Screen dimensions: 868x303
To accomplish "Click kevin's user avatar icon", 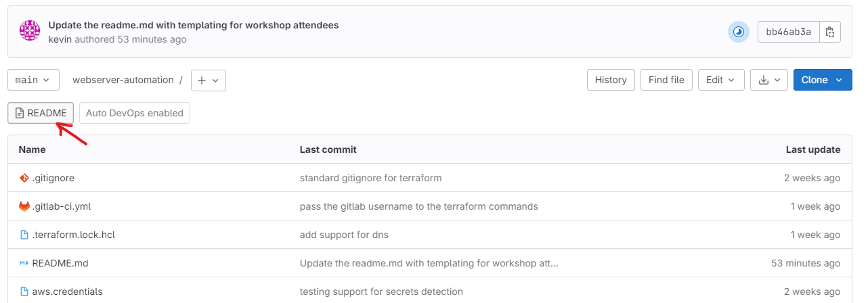I will 30,32.
